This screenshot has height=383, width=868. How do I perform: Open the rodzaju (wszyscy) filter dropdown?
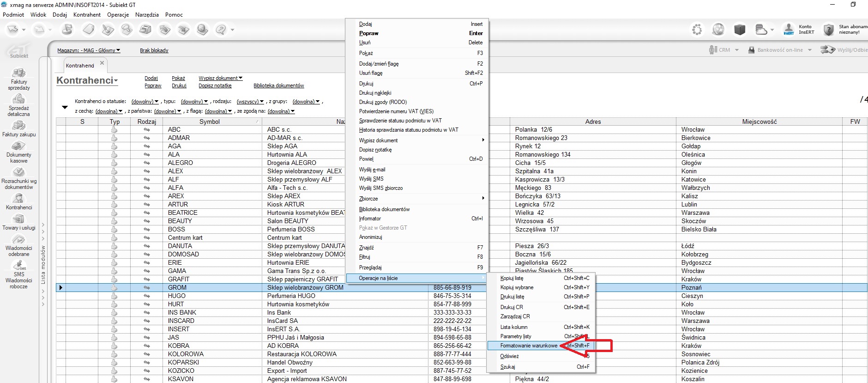point(250,101)
